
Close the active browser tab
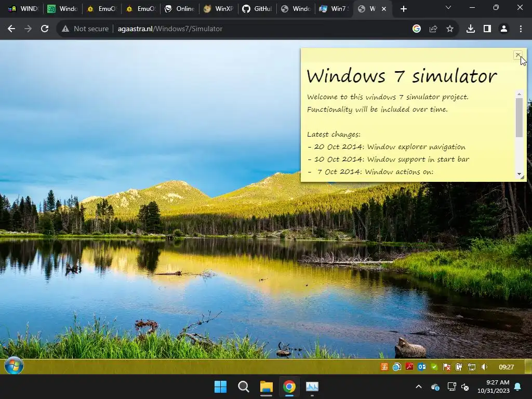click(384, 9)
